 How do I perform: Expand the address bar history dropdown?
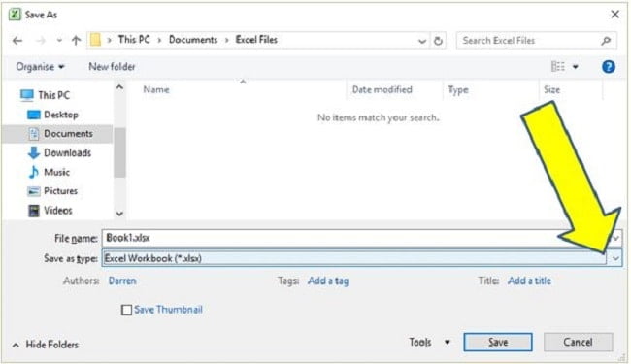click(422, 41)
